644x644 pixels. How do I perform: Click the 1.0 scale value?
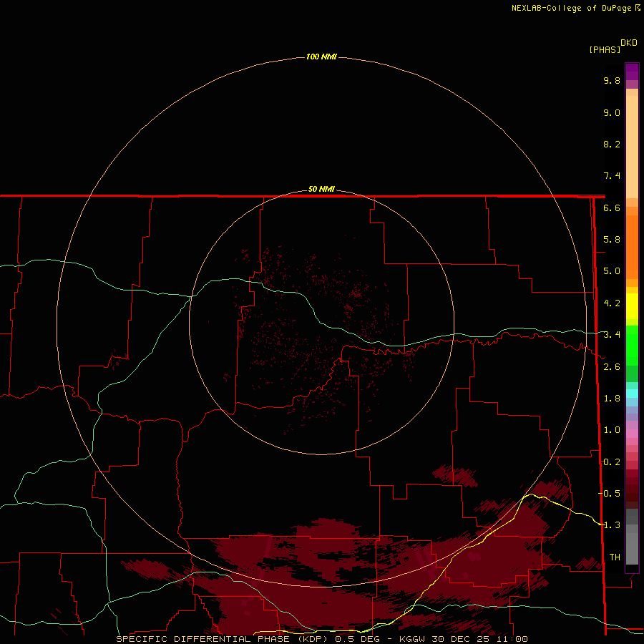click(612, 430)
